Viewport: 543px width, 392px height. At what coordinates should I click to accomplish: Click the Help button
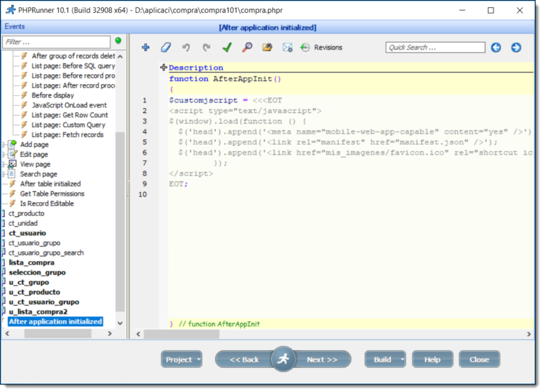click(x=432, y=360)
